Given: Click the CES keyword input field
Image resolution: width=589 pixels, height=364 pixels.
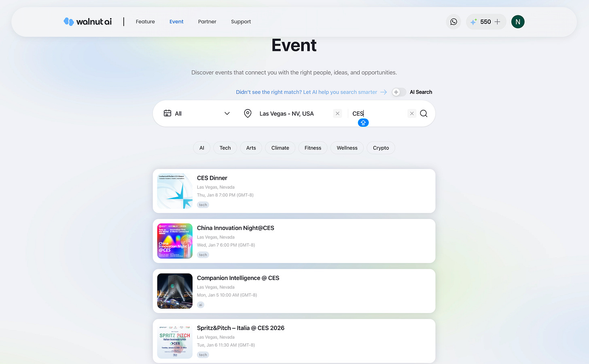Looking at the screenshot, I should click(378, 114).
